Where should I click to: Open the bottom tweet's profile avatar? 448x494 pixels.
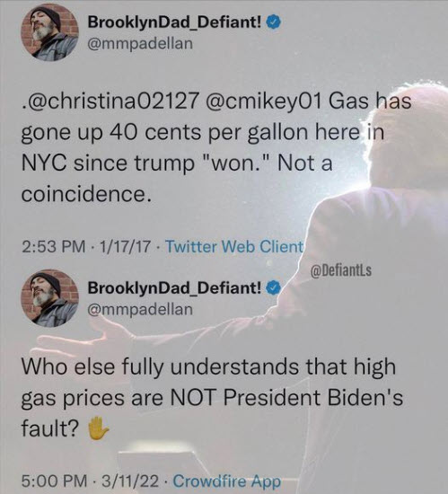(49, 297)
